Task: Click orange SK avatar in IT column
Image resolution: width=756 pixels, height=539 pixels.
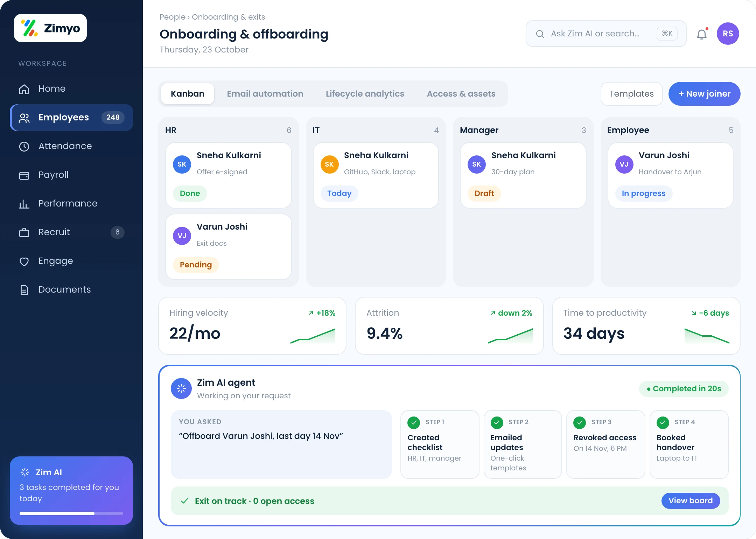Action: pos(329,164)
